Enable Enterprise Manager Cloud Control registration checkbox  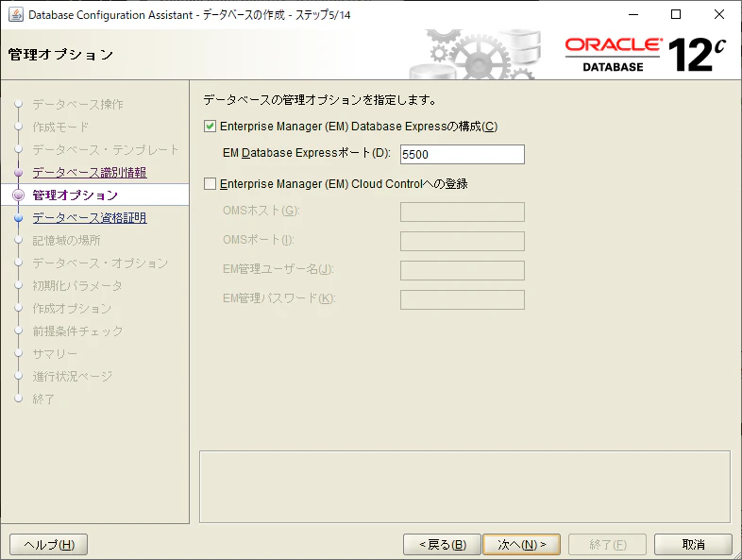pyautogui.click(x=211, y=183)
